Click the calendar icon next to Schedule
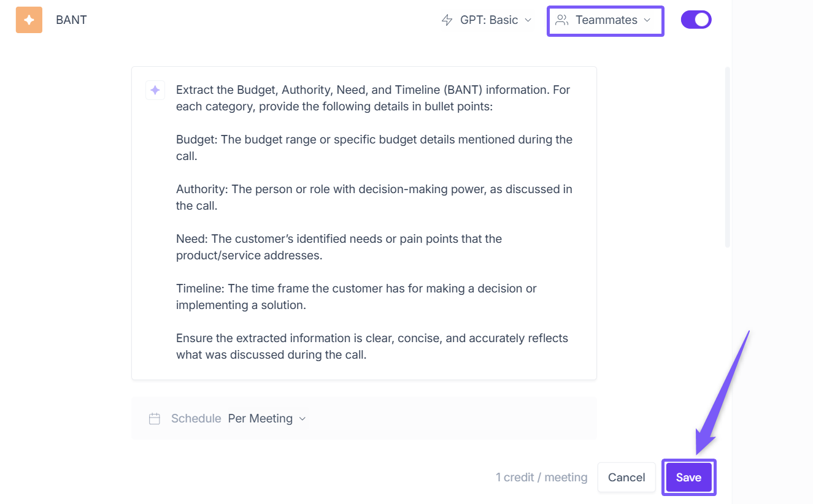Viewport: 813px width, 504px height. coord(155,419)
